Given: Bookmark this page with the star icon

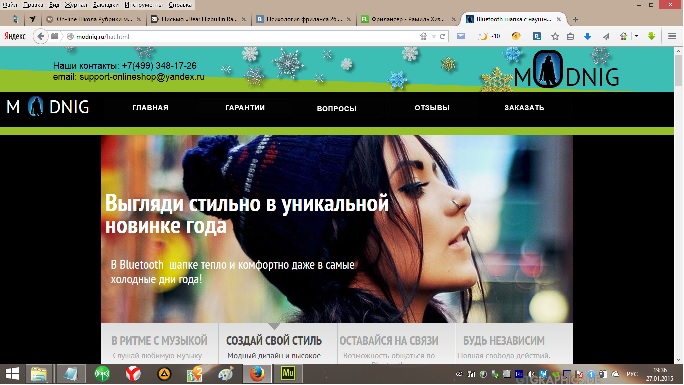Looking at the screenshot, I should 555,36.
